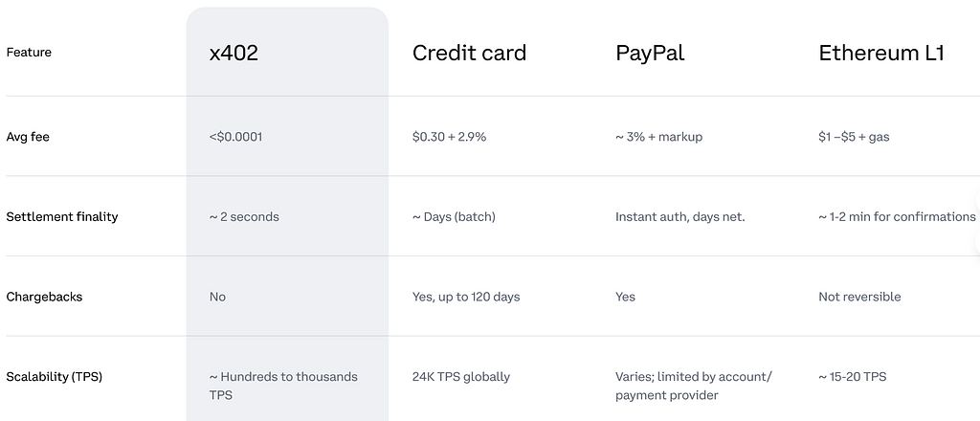
Task: Click the ~ 3% + markup cell
Action: point(658,137)
